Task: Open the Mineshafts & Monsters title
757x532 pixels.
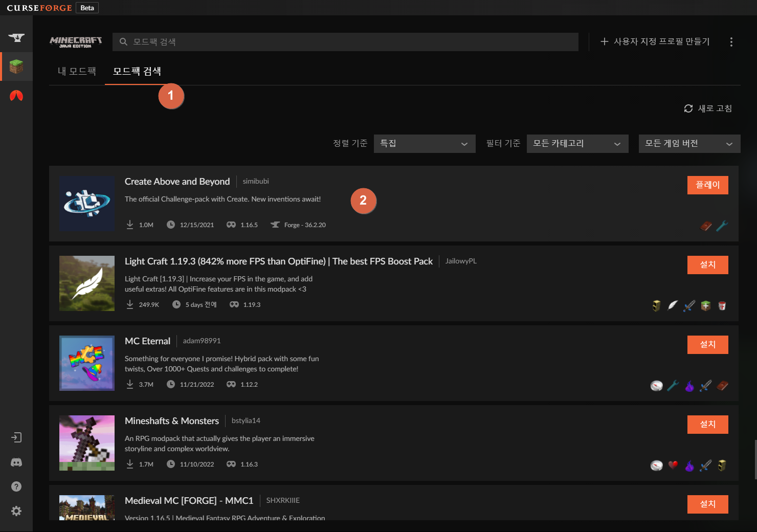Action: 172,421
